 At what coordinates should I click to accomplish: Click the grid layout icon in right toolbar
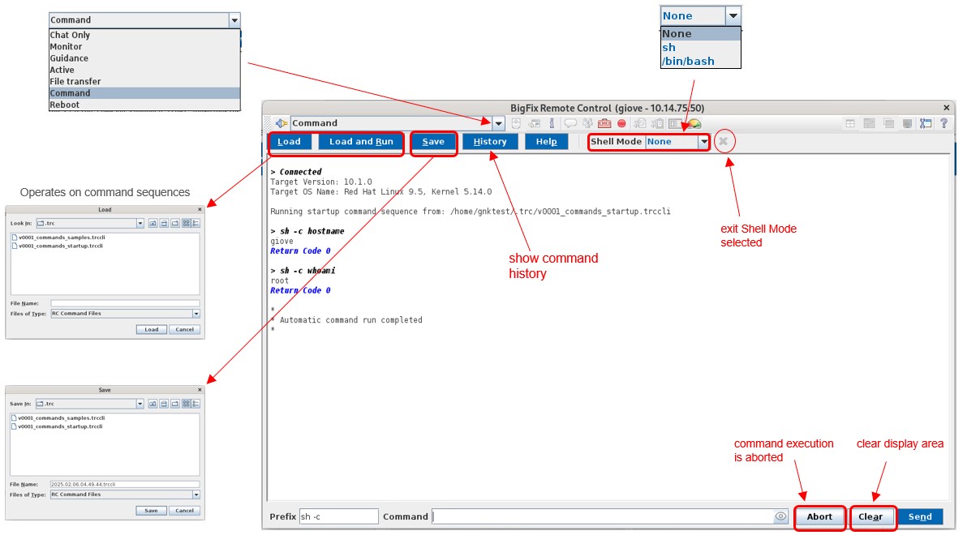click(850, 123)
